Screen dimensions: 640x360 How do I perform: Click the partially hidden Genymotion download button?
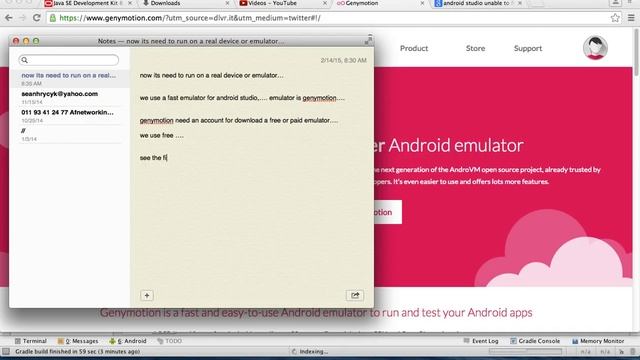tap(388, 212)
